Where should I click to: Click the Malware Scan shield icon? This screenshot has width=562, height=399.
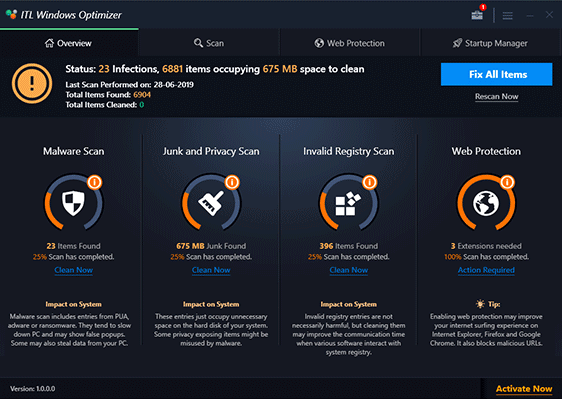pyautogui.click(x=73, y=203)
